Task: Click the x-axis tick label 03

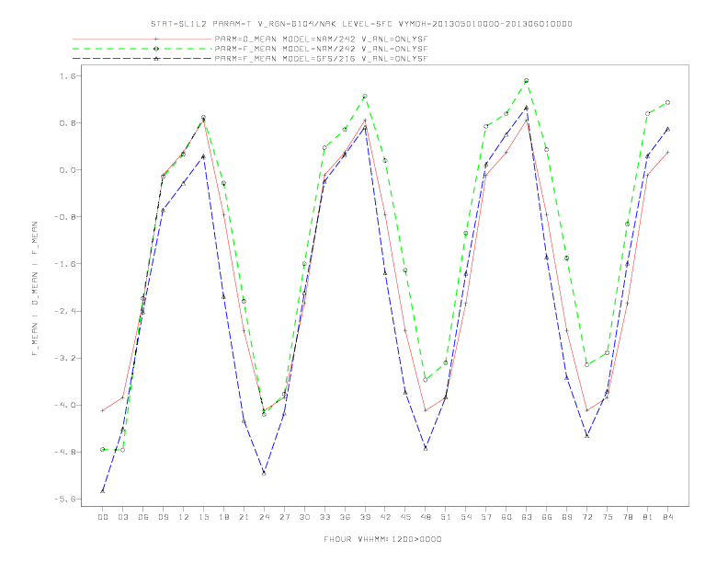Action: click(122, 517)
